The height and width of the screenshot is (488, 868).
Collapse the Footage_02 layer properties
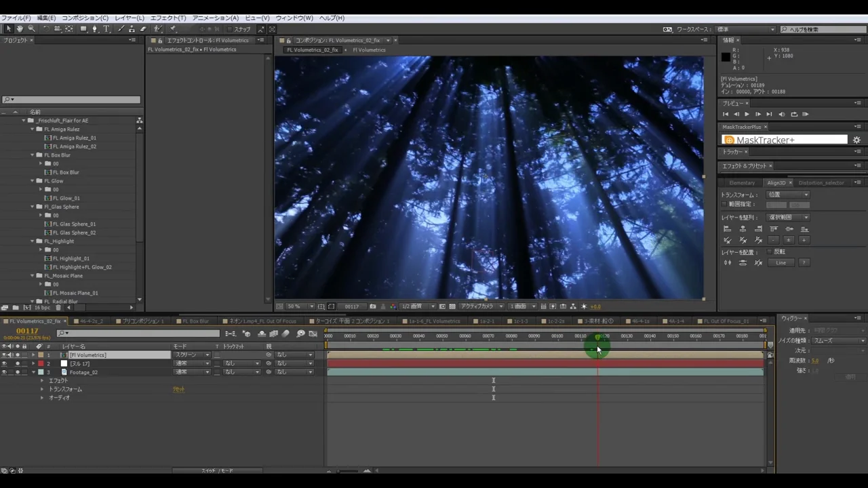coord(33,372)
